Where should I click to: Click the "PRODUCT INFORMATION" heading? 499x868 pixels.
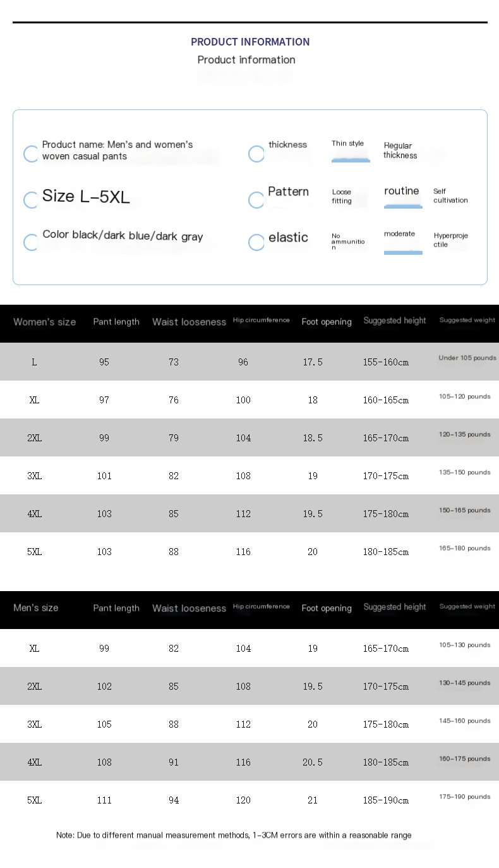(250, 42)
